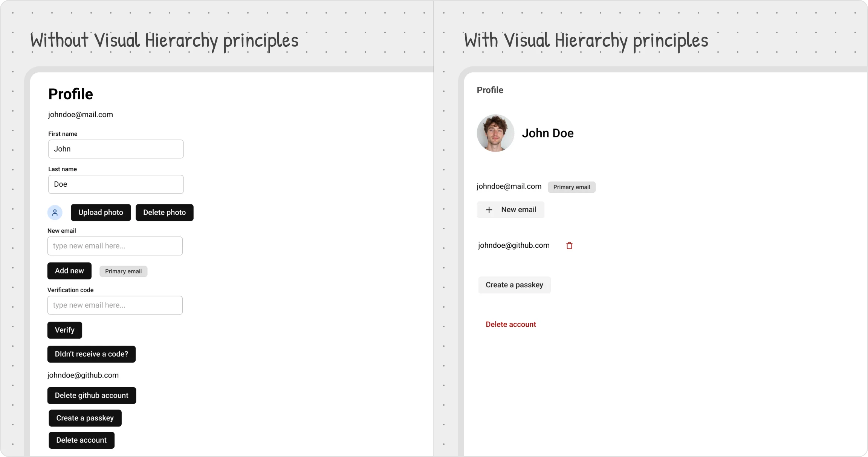Image resolution: width=868 pixels, height=457 pixels.
Task: Click into the Verification code input field
Action: coord(115,305)
